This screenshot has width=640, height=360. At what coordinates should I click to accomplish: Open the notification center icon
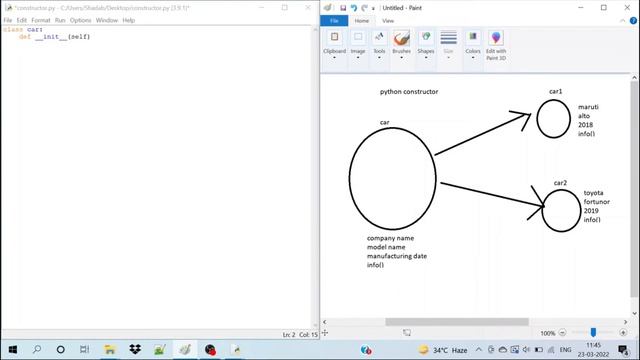click(623, 350)
